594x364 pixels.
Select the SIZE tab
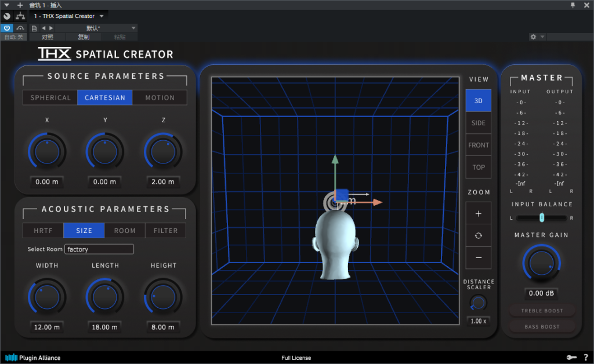(x=84, y=231)
